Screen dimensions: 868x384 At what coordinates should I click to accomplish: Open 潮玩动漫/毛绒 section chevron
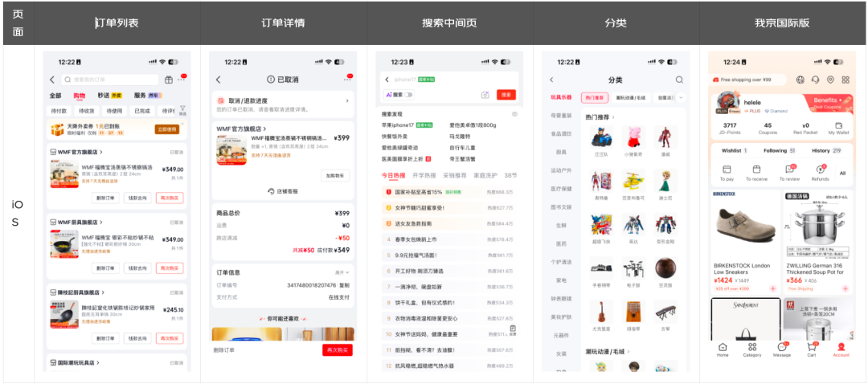pyautogui.click(x=630, y=351)
